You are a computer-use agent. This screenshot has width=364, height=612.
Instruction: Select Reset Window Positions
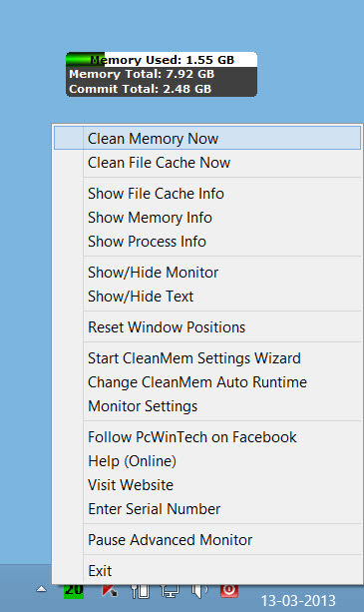207,327
